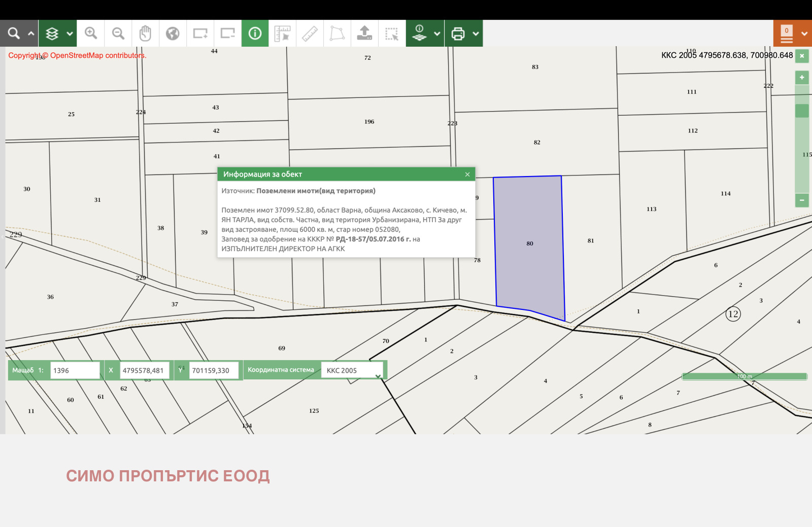Toggle the object information tool
Screen dimensions: 812x527
[x=255, y=33]
